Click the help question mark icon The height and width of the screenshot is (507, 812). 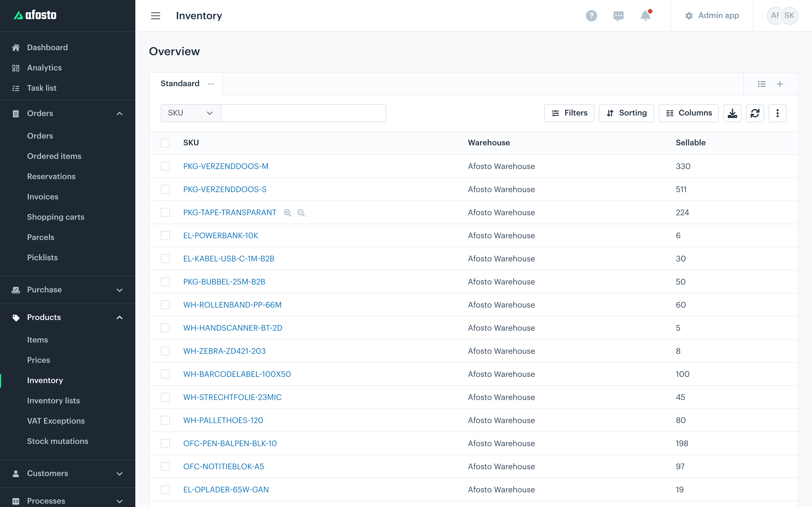[591, 16]
